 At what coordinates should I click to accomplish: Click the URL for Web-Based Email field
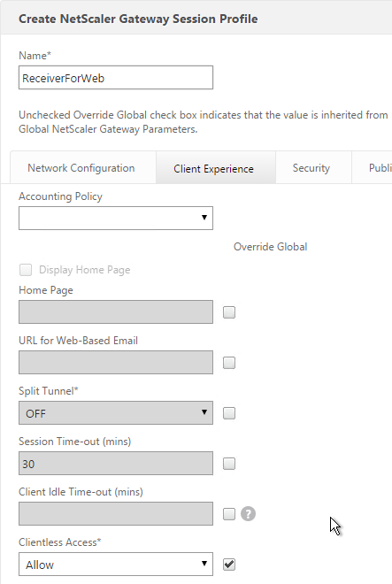(116, 362)
